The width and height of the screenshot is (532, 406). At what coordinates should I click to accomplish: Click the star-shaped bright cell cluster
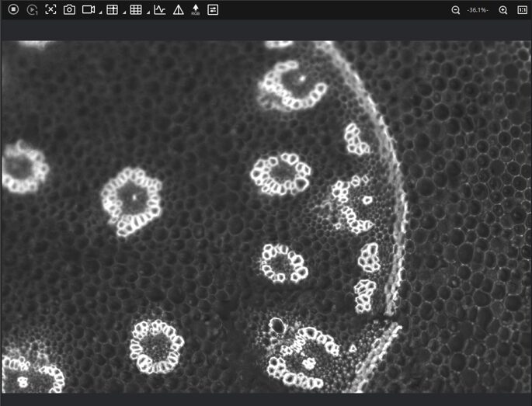[x=131, y=201]
